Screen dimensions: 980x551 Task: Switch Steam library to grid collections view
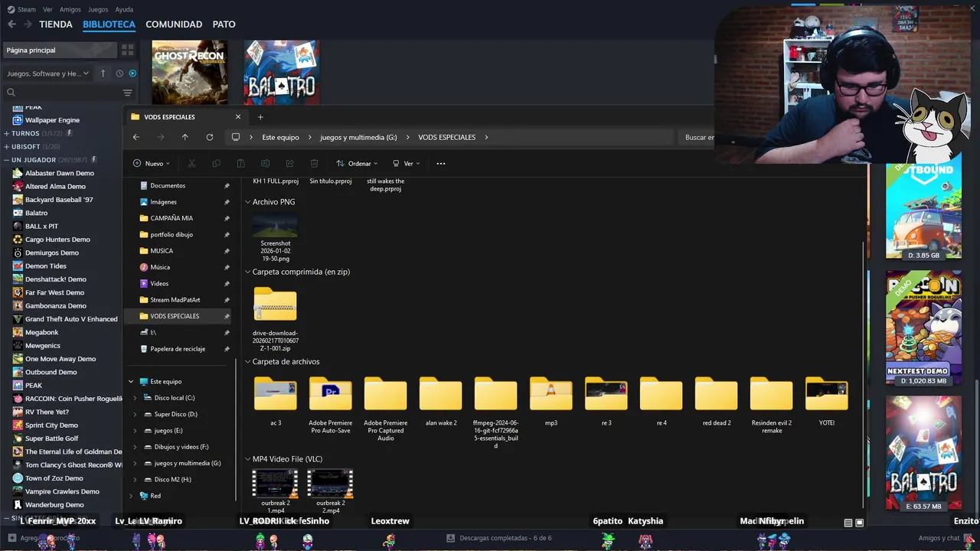[127, 50]
